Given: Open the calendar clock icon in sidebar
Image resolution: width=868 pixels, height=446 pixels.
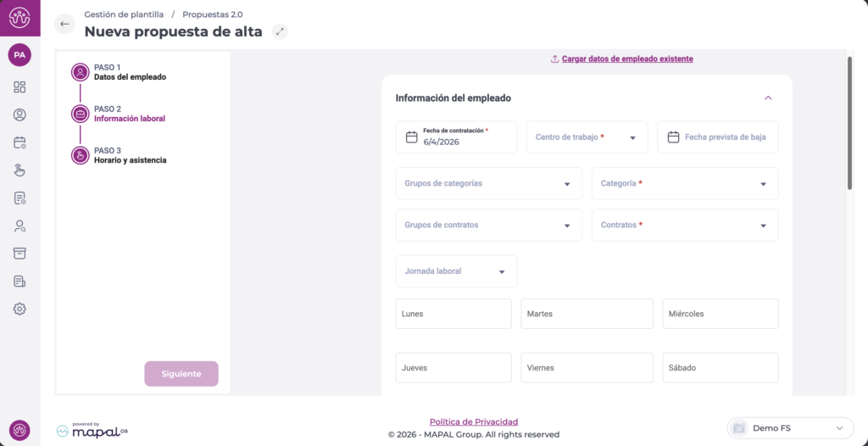Looking at the screenshot, I should [x=19, y=142].
